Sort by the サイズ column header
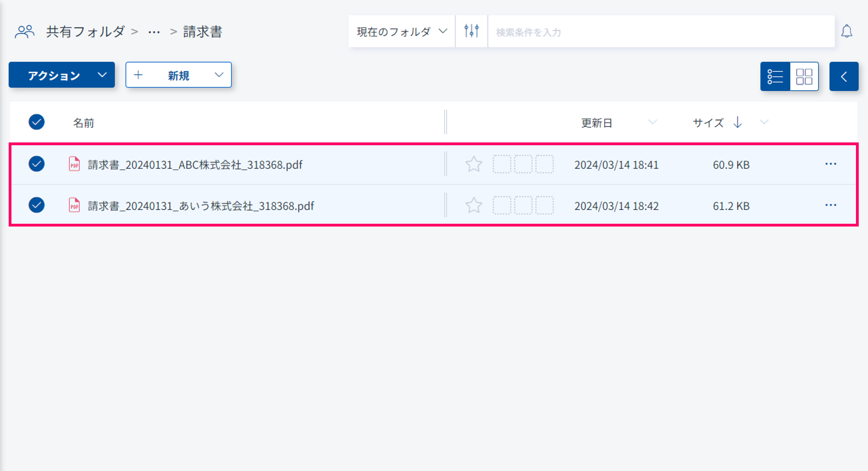This screenshot has height=471, width=868. click(x=708, y=123)
